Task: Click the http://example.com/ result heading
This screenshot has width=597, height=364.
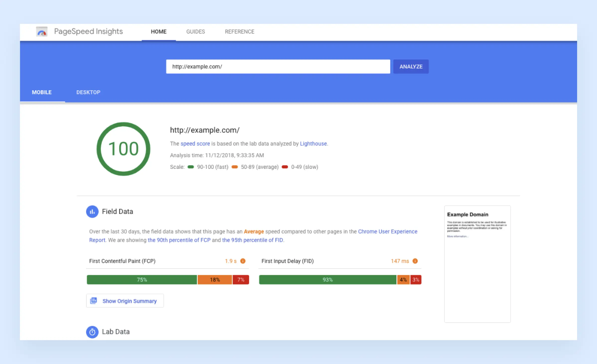Action: (x=205, y=130)
